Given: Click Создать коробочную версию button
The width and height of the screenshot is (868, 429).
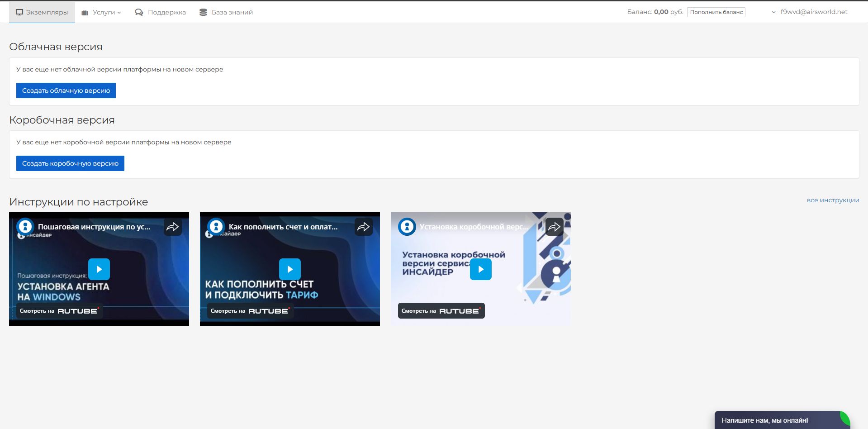Looking at the screenshot, I should point(70,163).
